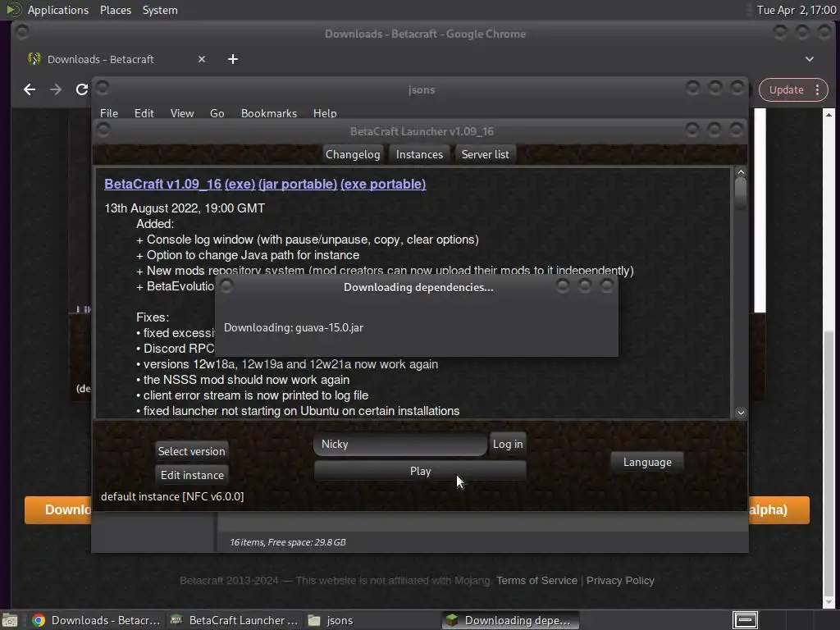Open the Language selector
This screenshot has width=840, height=630.
pos(647,462)
